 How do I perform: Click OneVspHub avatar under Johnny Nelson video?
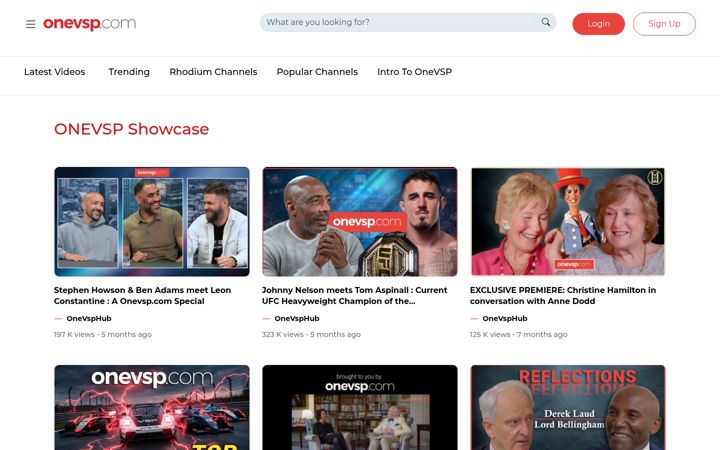[266, 318]
